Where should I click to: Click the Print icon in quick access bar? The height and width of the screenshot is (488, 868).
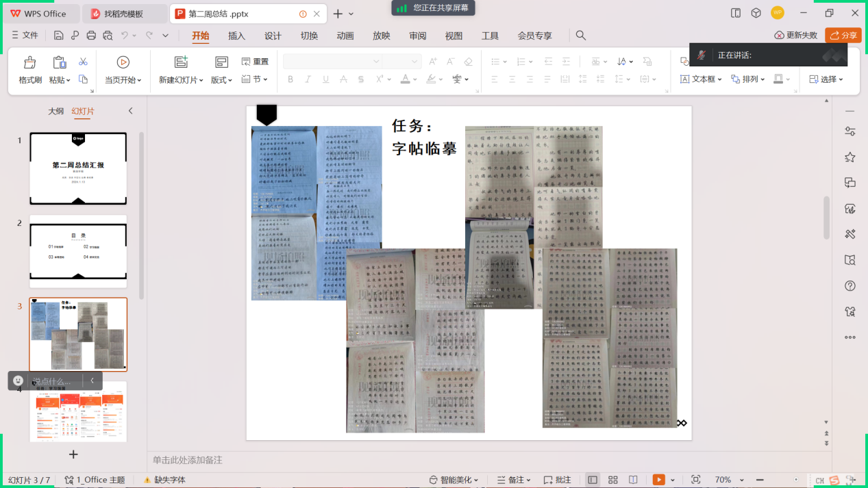91,36
